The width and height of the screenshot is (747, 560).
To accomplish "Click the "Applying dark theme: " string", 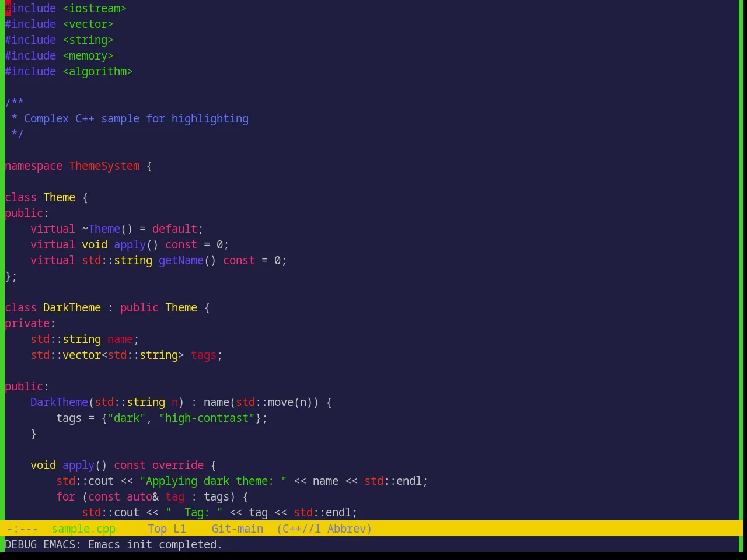I will [213, 481].
